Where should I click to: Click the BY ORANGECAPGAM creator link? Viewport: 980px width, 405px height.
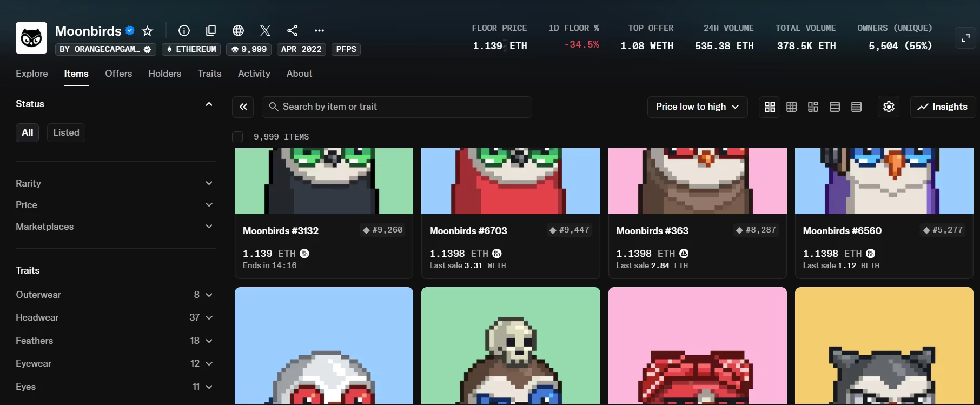point(105,49)
